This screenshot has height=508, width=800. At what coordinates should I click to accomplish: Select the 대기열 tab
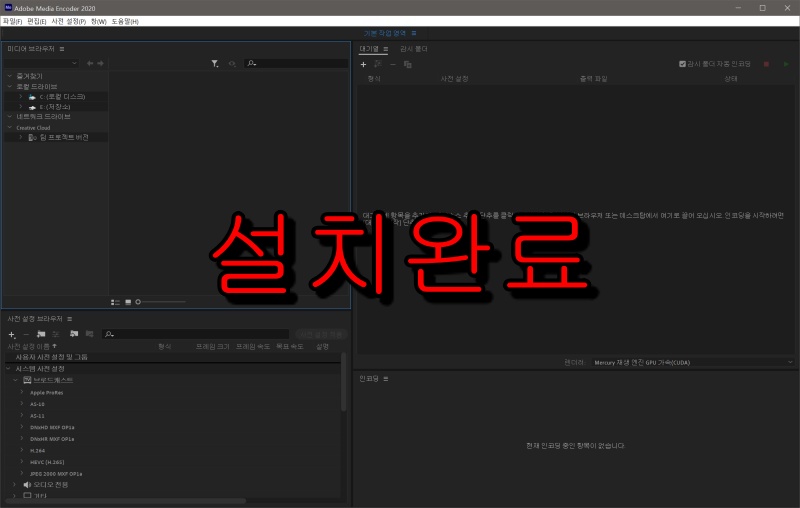(369, 49)
